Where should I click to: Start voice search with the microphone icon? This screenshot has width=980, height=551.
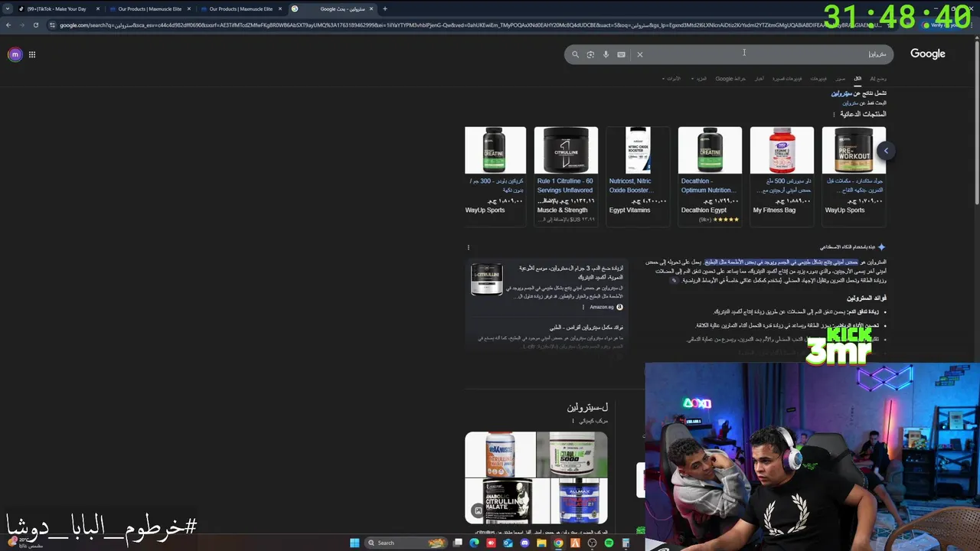pos(606,54)
